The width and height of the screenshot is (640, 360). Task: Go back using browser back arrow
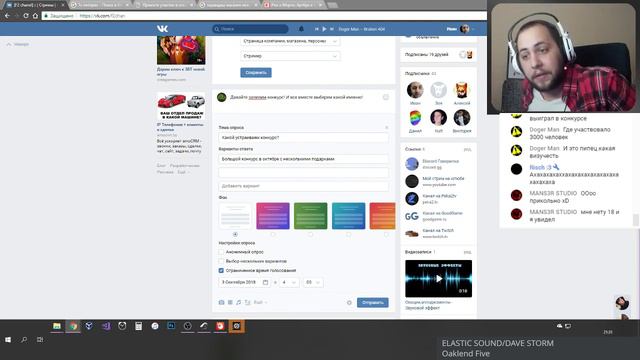tap(7, 16)
